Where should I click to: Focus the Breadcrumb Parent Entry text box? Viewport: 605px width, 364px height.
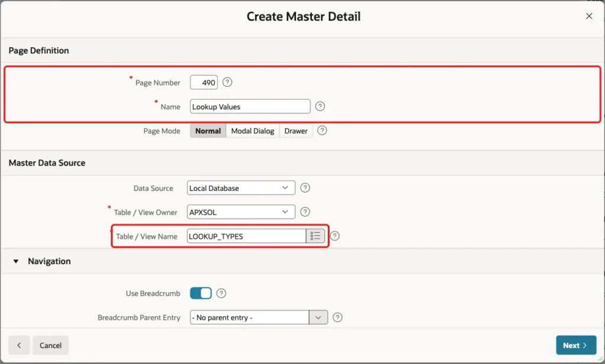pyautogui.click(x=250, y=317)
